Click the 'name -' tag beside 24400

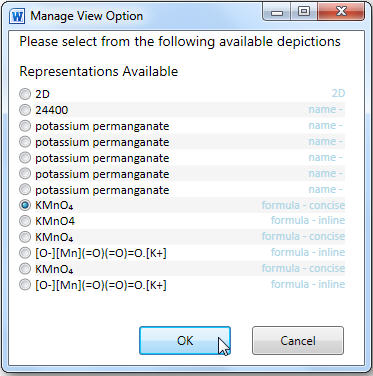325,110
